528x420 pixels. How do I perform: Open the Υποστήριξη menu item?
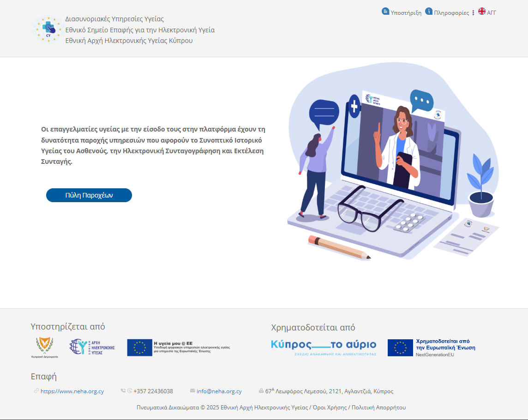pos(406,13)
